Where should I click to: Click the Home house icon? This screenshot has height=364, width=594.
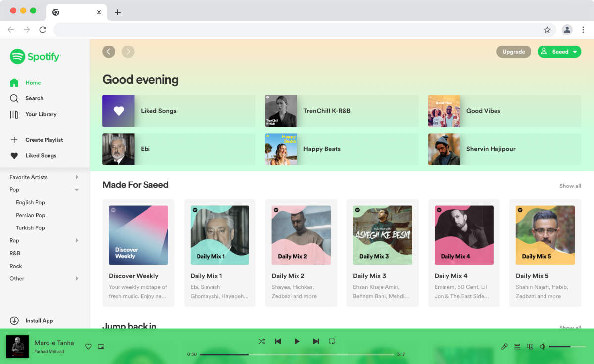(x=14, y=83)
